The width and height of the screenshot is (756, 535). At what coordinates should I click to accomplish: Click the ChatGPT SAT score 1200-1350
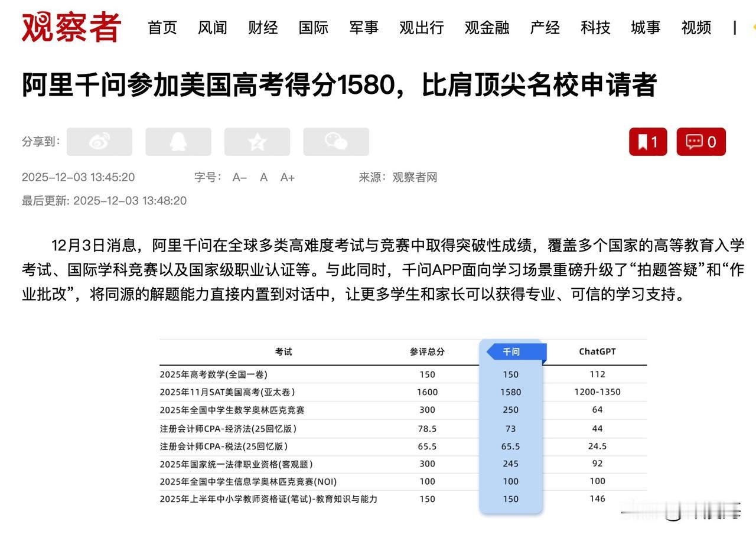point(597,392)
